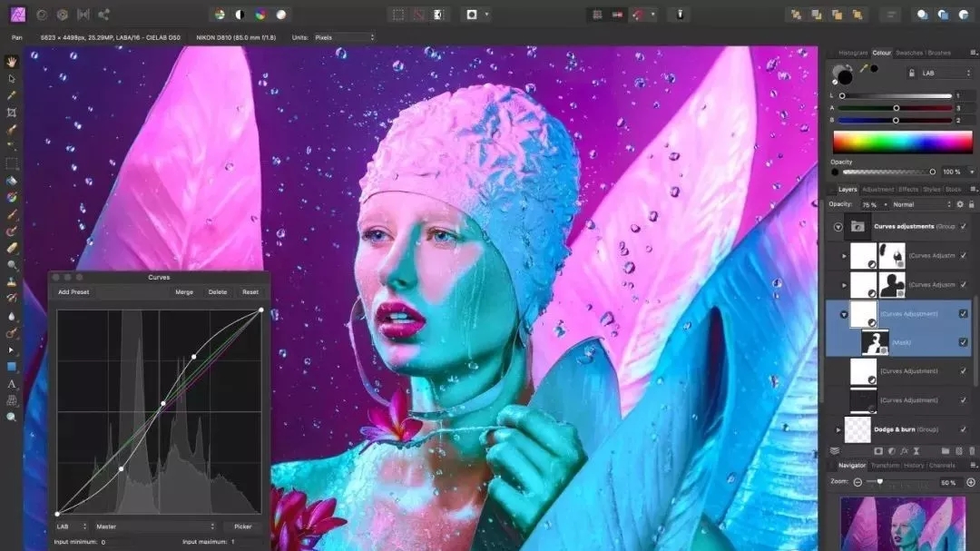Switch to the History tab
This screenshot has height=551, width=980.
pyautogui.click(x=913, y=466)
